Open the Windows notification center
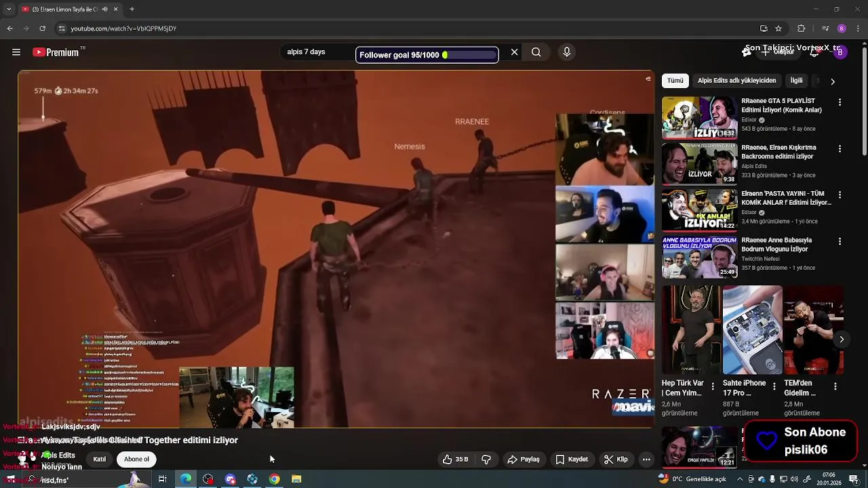This screenshot has width=868, height=488. point(853,479)
